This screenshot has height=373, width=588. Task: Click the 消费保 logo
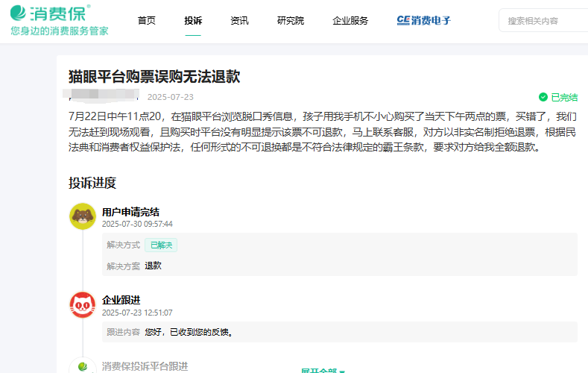point(50,13)
